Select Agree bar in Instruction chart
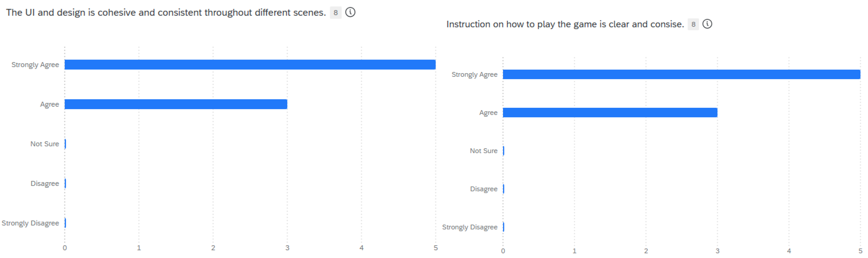This screenshot has height=258, width=868. [610, 113]
